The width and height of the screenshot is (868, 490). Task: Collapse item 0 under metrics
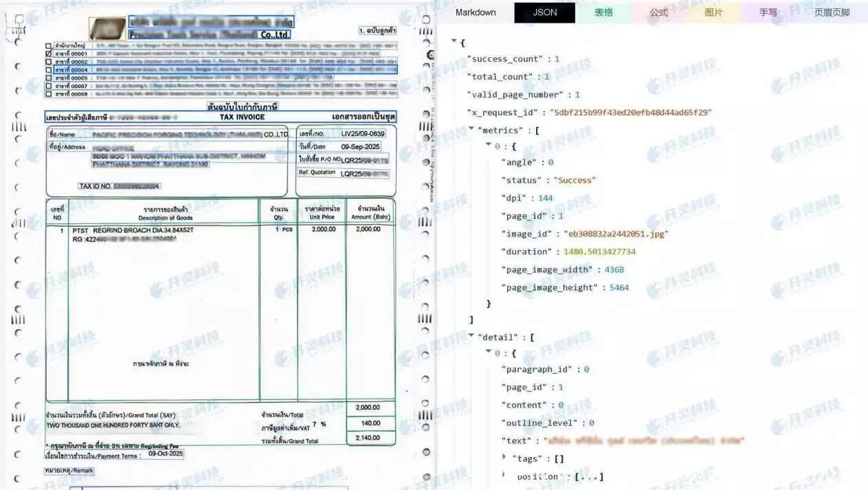coord(488,146)
